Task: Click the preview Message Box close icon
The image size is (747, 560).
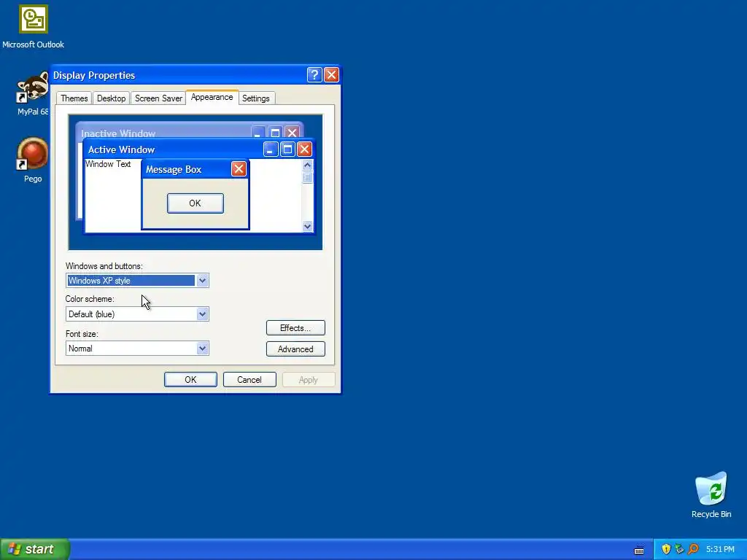Action: [x=239, y=168]
